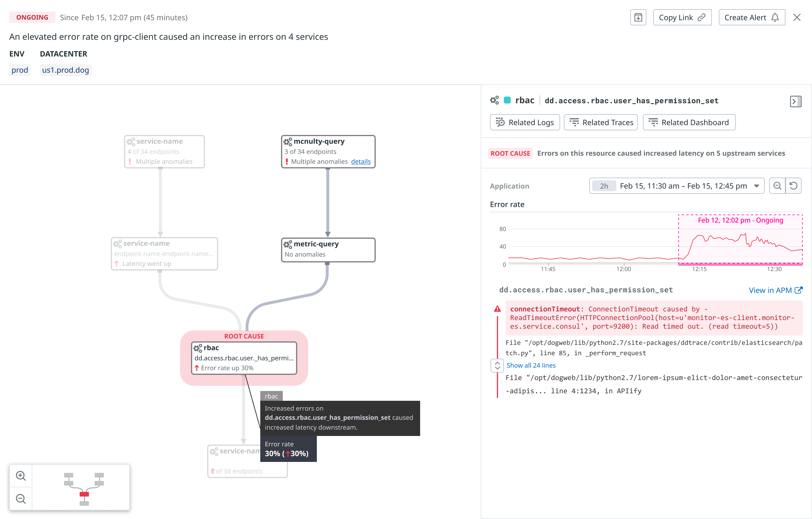Open Related Logs
The image size is (812, 519).
(525, 122)
